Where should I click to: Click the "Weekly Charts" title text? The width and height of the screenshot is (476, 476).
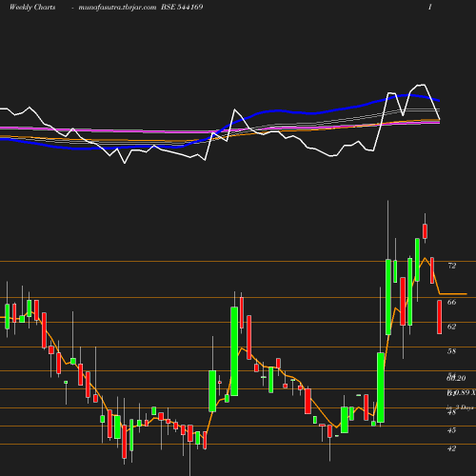[x=32, y=7]
